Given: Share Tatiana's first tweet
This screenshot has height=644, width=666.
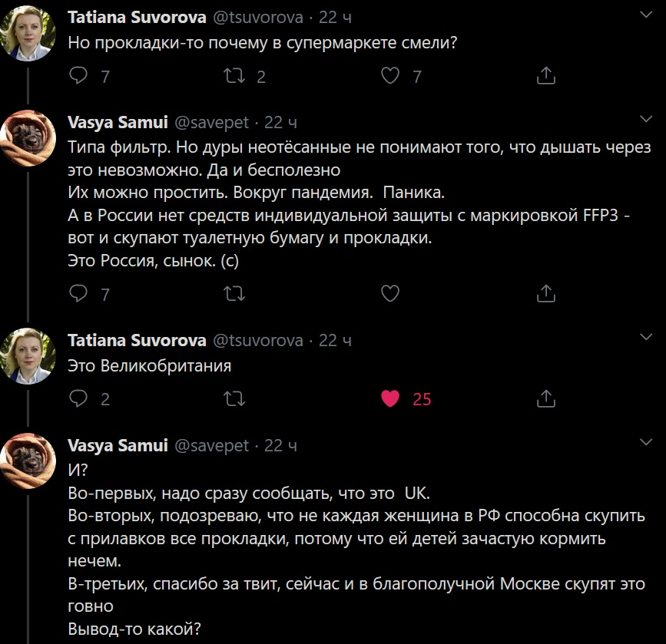Looking at the screenshot, I should point(545,75).
